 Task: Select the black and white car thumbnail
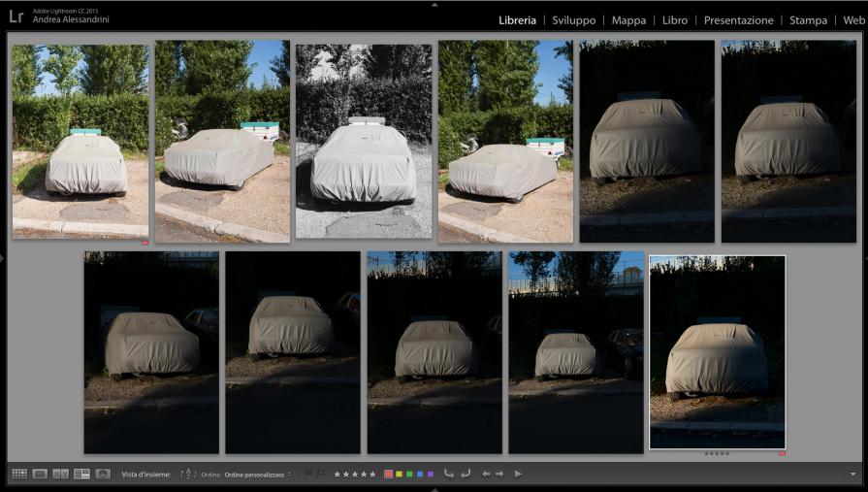pos(364,141)
